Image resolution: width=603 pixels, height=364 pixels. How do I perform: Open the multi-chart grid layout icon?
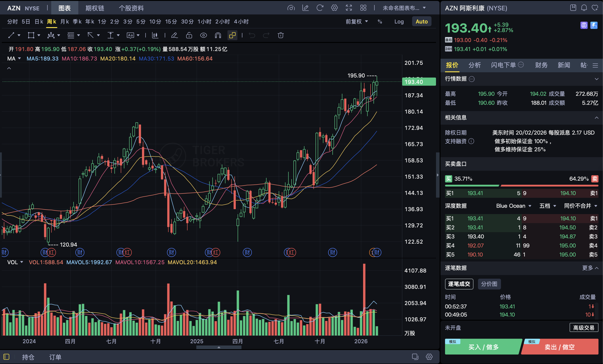pos(363,8)
